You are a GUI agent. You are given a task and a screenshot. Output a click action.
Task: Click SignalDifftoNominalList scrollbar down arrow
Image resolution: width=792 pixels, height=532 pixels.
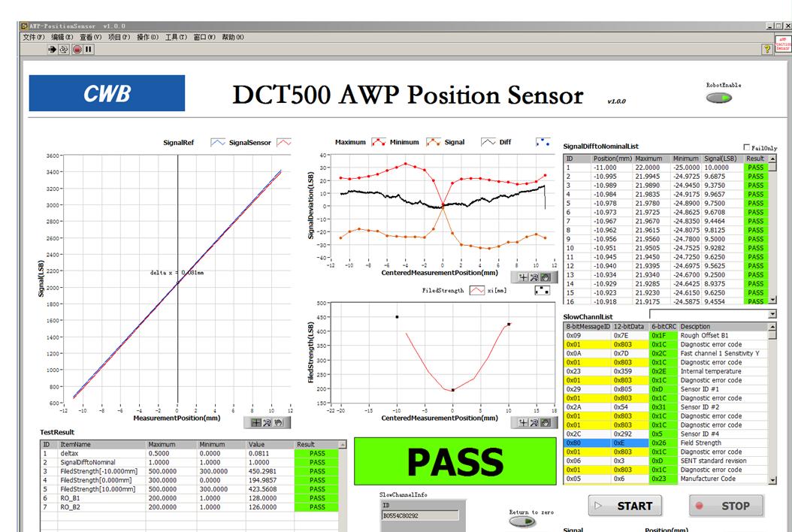(772, 300)
